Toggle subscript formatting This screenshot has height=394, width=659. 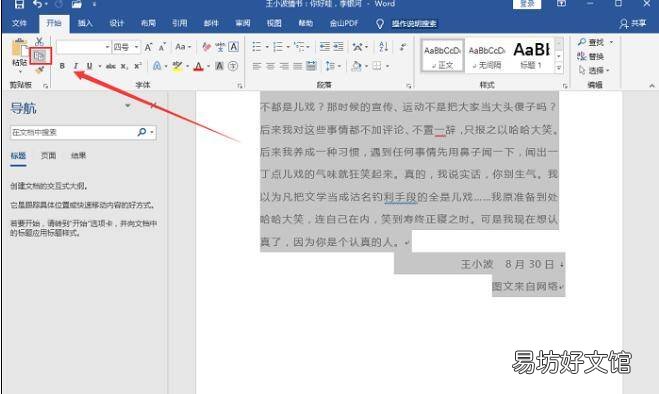pyautogui.click(x=124, y=66)
